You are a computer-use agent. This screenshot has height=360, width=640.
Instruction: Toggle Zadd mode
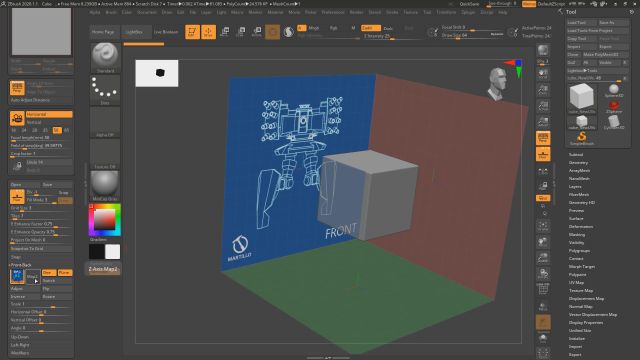tap(370, 28)
